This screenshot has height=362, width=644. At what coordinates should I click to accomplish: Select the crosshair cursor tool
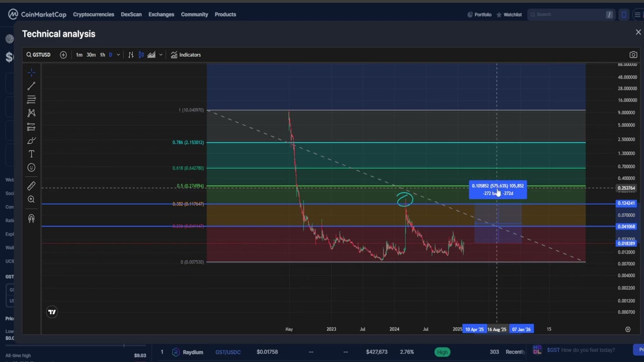click(31, 73)
